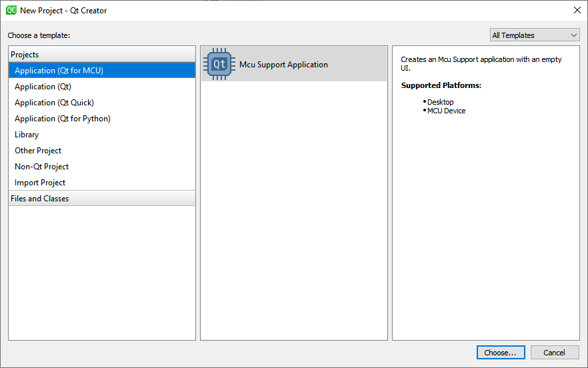Click the Cancel button
588x368 pixels.
[554, 353]
